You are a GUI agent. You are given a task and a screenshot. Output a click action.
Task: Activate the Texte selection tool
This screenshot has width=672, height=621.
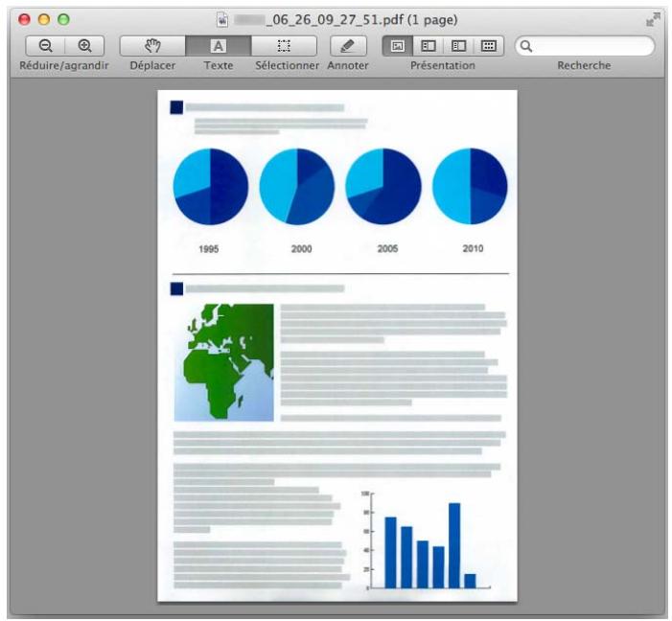[218, 45]
